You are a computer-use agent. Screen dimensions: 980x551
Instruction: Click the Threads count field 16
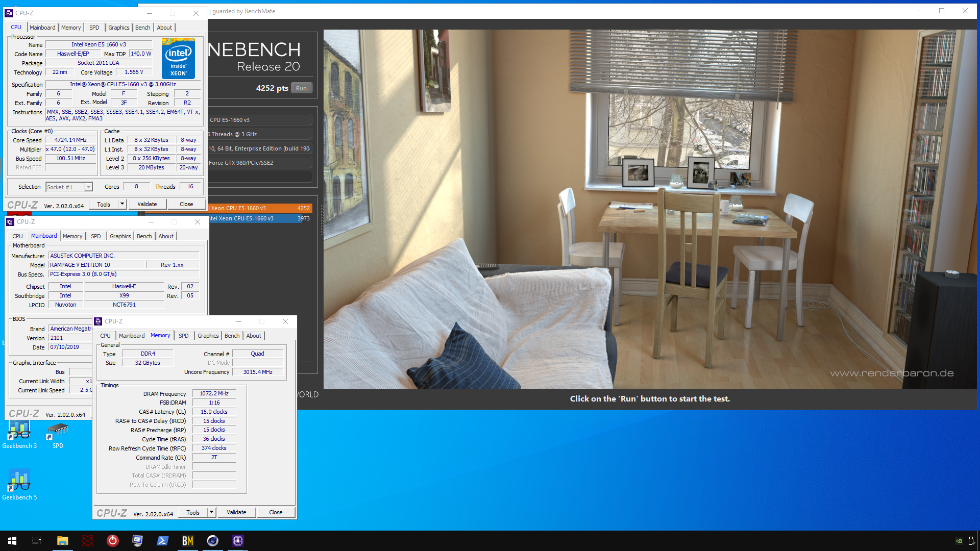[x=190, y=187]
